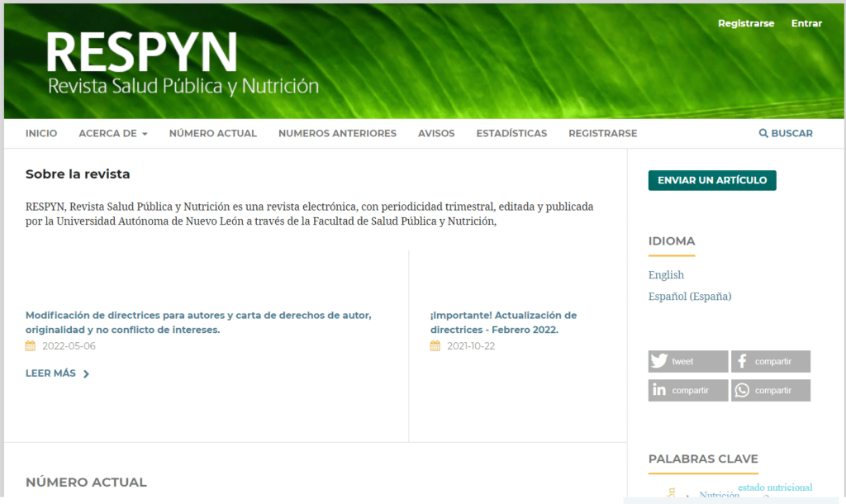Switch language to English
The height and width of the screenshot is (504, 846).
tap(666, 274)
